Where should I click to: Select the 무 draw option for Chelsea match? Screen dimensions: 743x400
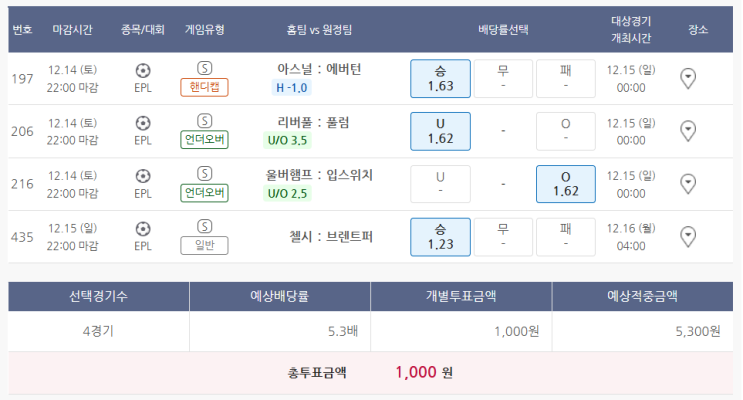tap(503, 237)
